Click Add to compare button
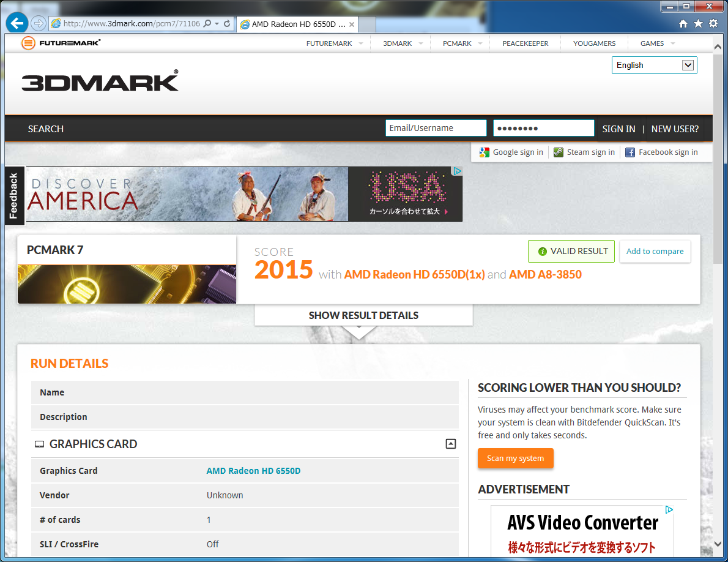Viewport: 728px width, 562px height. tap(655, 251)
